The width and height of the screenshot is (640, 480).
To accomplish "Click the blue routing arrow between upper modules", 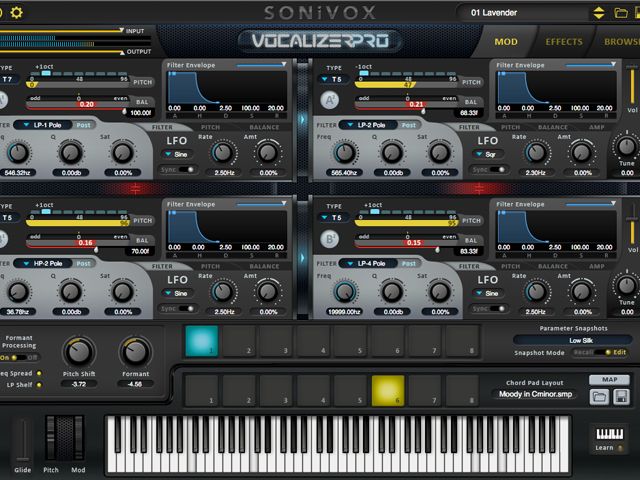I will [x=302, y=119].
